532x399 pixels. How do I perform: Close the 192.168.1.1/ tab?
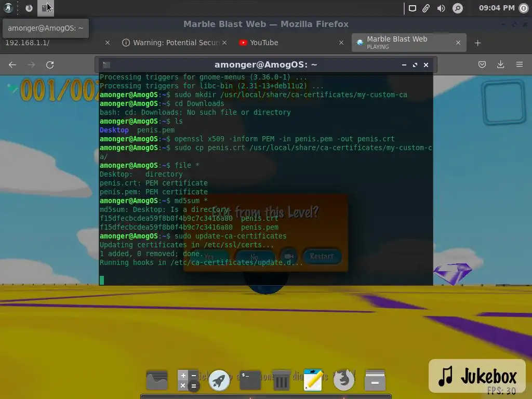click(108, 43)
